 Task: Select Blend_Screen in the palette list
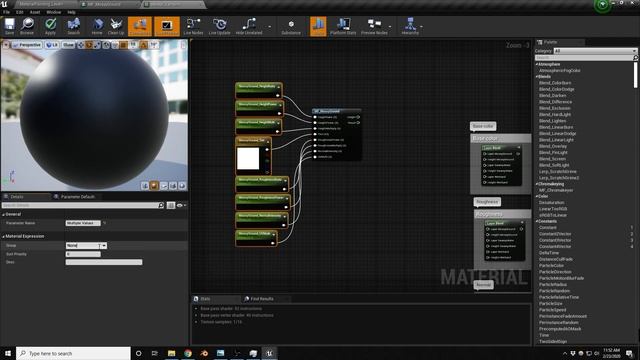(552, 159)
